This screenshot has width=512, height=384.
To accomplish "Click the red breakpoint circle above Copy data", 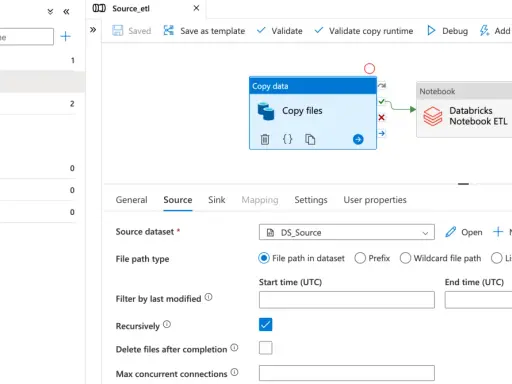I will 369,69.
